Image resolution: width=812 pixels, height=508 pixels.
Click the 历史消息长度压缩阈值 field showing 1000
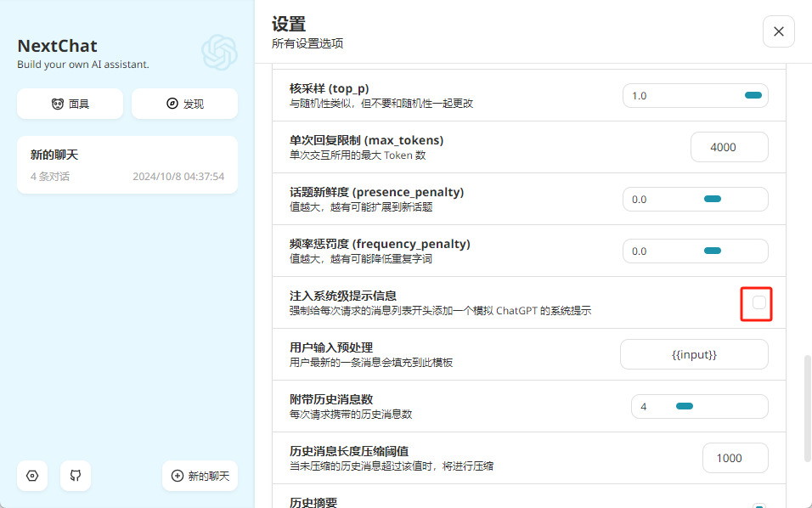735,458
